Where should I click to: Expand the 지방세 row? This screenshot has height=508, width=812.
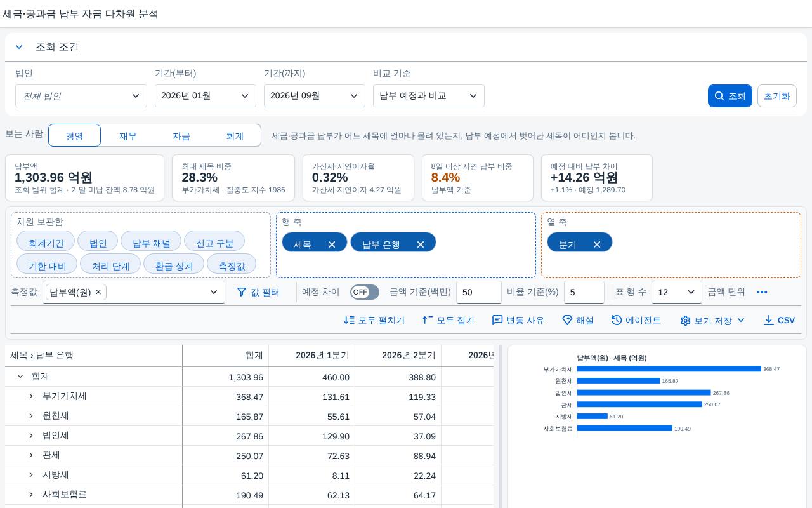tap(31, 475)
